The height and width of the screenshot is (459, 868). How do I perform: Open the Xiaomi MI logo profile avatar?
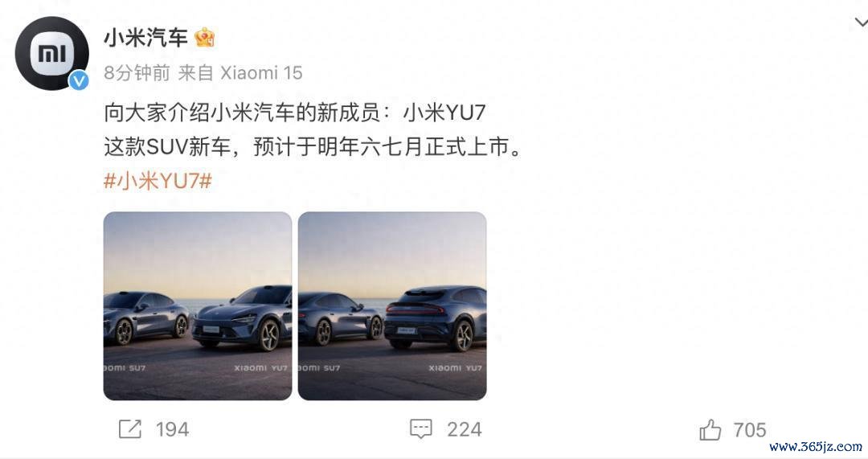click(52, 53)
